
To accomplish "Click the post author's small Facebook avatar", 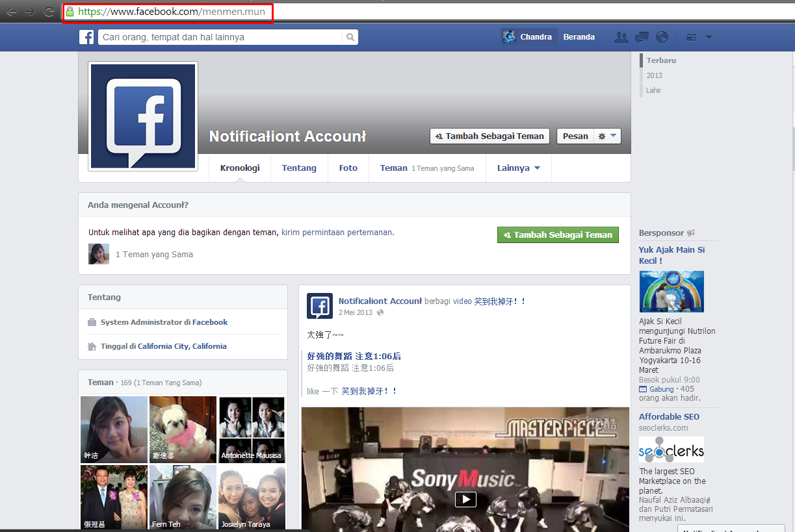I will pyautogui.click(x=320, y=306).
